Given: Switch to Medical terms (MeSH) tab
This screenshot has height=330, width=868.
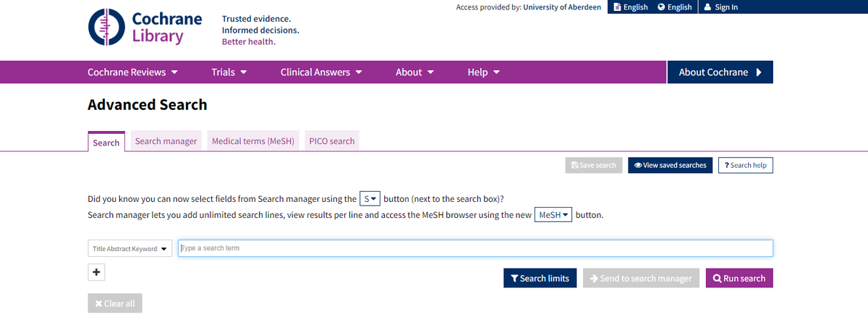Looking at the screenshot, I should (253, 141).
